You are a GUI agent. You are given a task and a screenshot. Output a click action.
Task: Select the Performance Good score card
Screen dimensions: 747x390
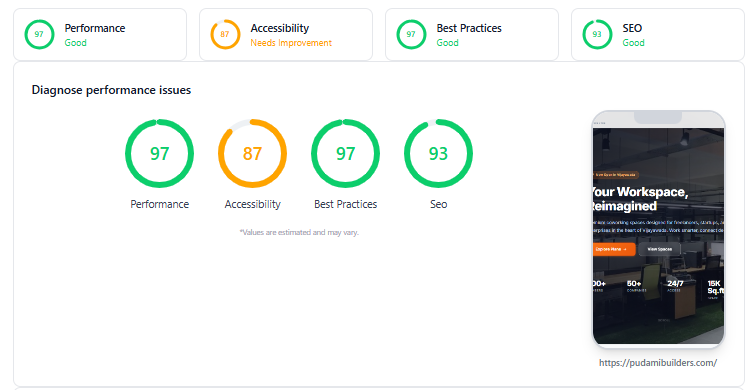[100, 34]
